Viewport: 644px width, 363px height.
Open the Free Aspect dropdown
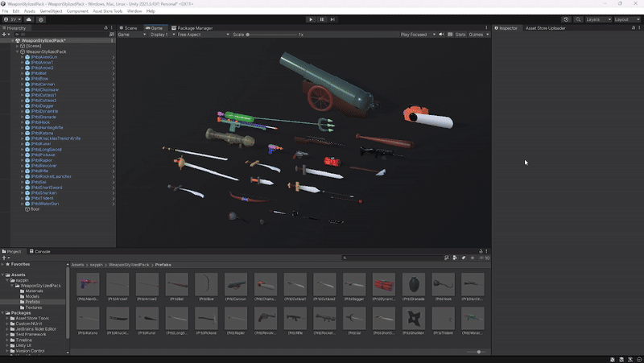click(x=204, y=35)
